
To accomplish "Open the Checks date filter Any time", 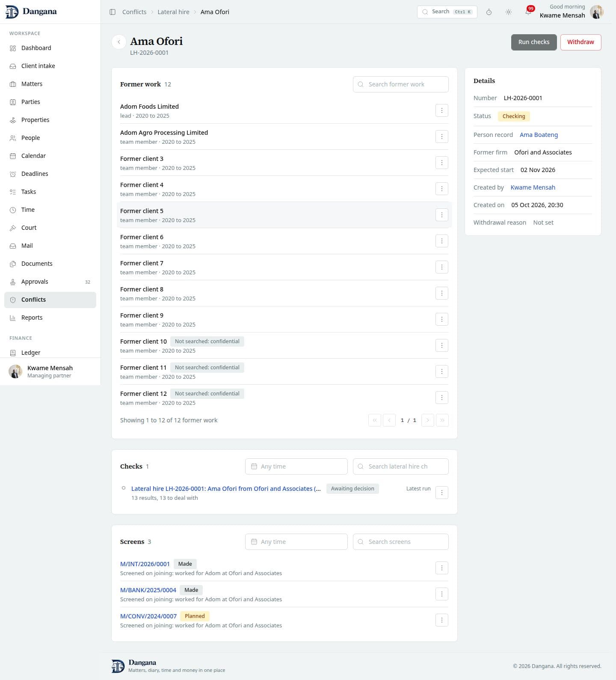I will (x=296, y=466).
